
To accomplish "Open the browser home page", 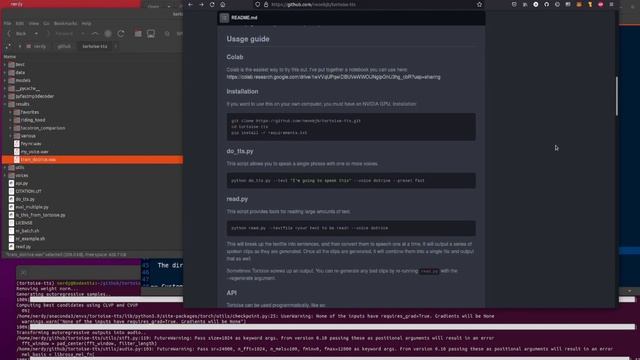I will pos(223,4).
